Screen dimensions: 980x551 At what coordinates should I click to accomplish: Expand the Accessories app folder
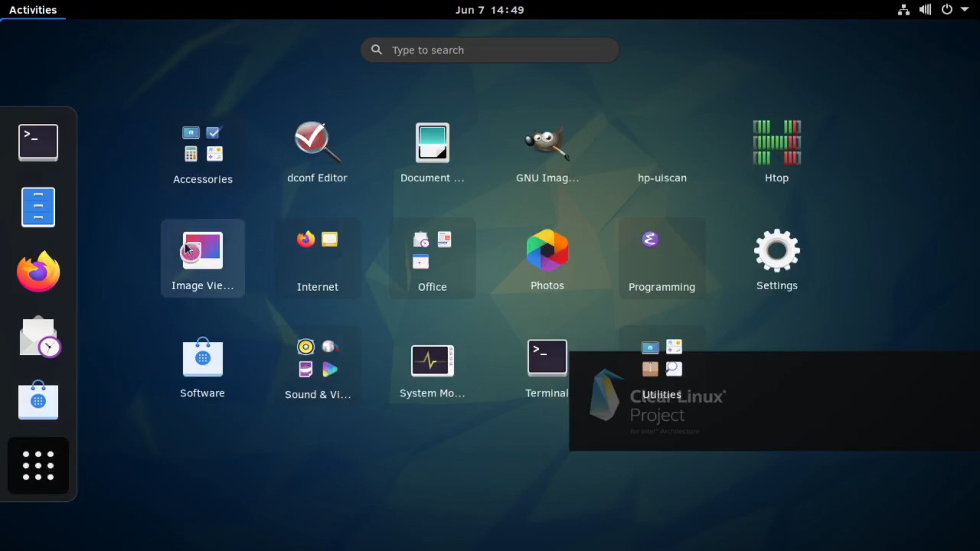coord(202,153)
